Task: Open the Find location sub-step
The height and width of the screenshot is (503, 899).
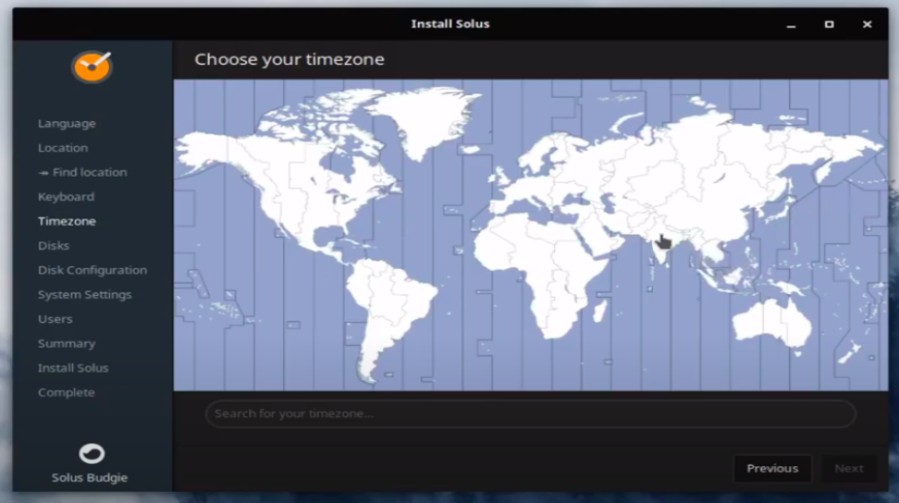Action: click(x=83, y=172)
